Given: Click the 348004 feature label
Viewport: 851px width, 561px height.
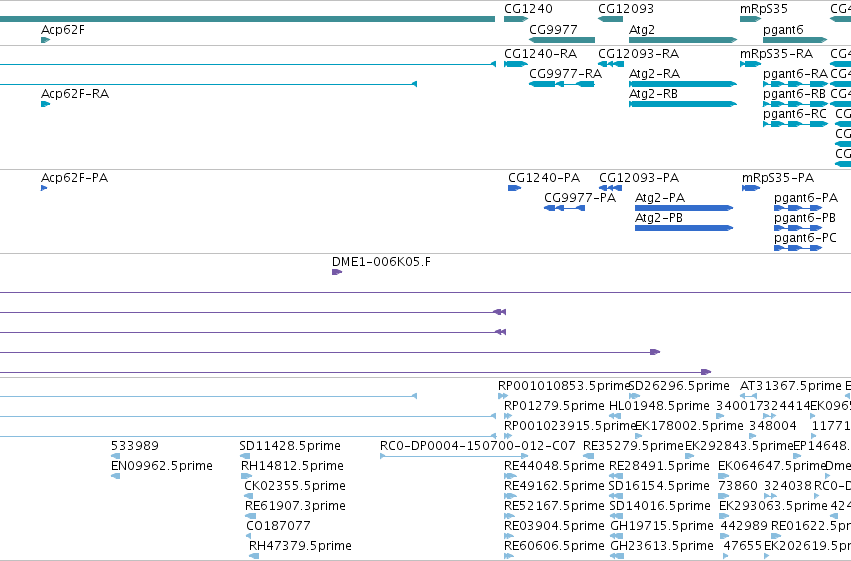Looking at the screenshot, I should point(773,425).
